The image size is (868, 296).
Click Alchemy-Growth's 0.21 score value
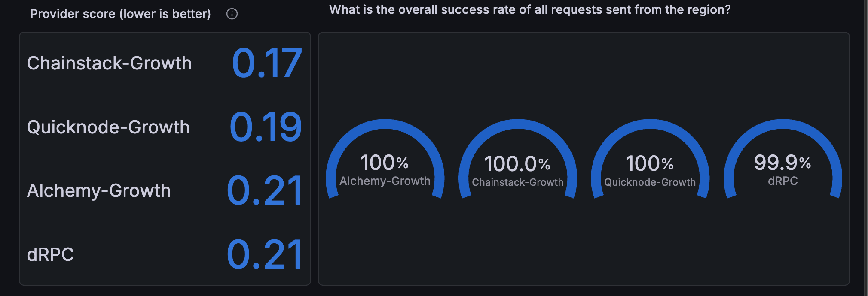tap(264, 191)
